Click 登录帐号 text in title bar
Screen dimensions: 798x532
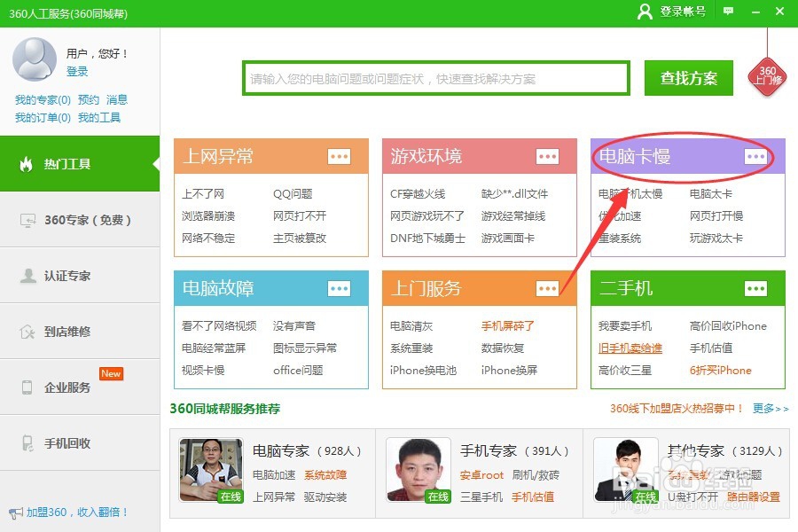(x=683, y=12)
